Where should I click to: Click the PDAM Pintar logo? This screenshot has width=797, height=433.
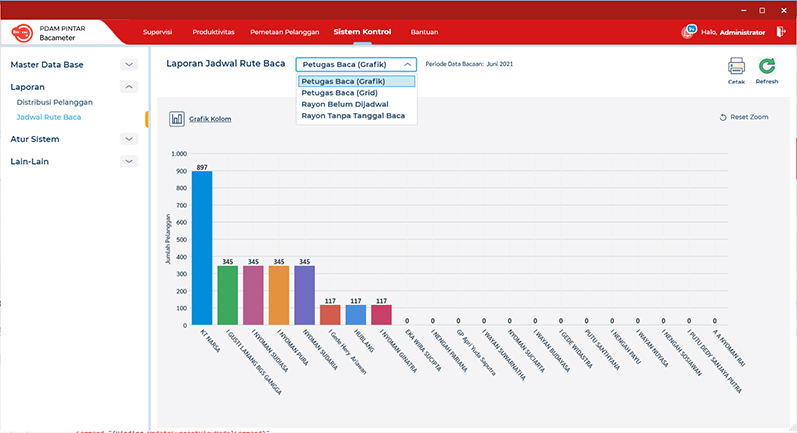[21, 33]
